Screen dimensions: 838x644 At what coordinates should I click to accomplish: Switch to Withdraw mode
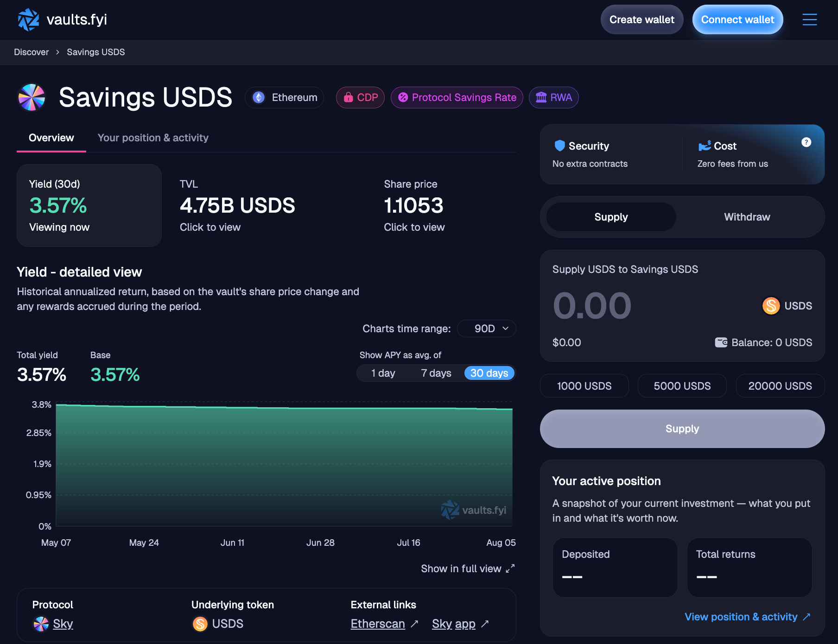tap(747, 217)
